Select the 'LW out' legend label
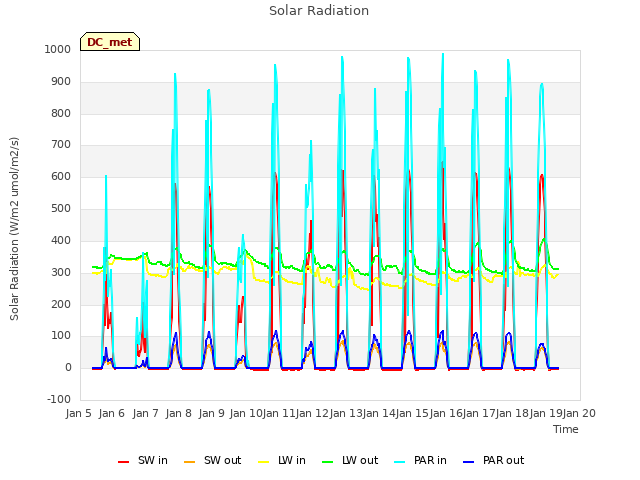The width and height of the screenshot is (640, 480). click(360, 460)
